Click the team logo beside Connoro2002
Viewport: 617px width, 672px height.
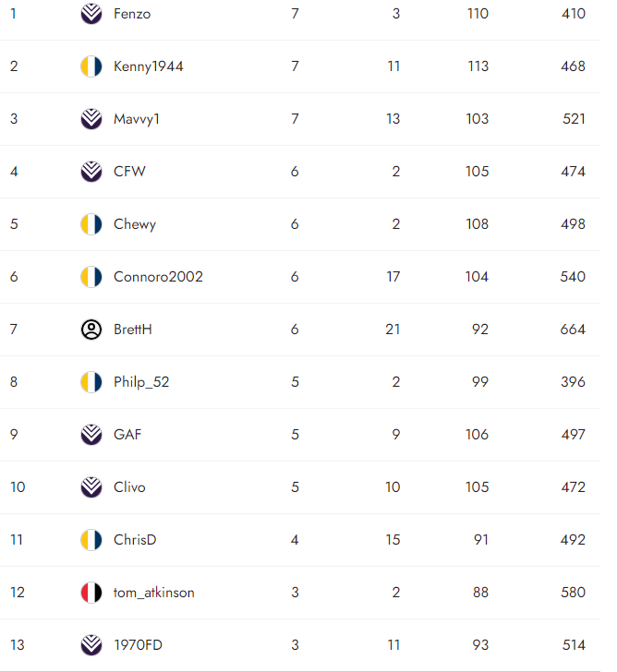(x=91, y=277)
